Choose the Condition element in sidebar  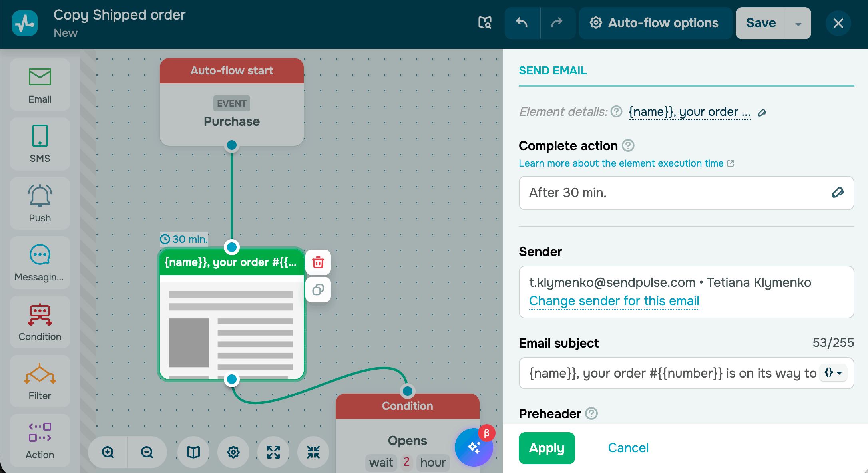[40, 322]
